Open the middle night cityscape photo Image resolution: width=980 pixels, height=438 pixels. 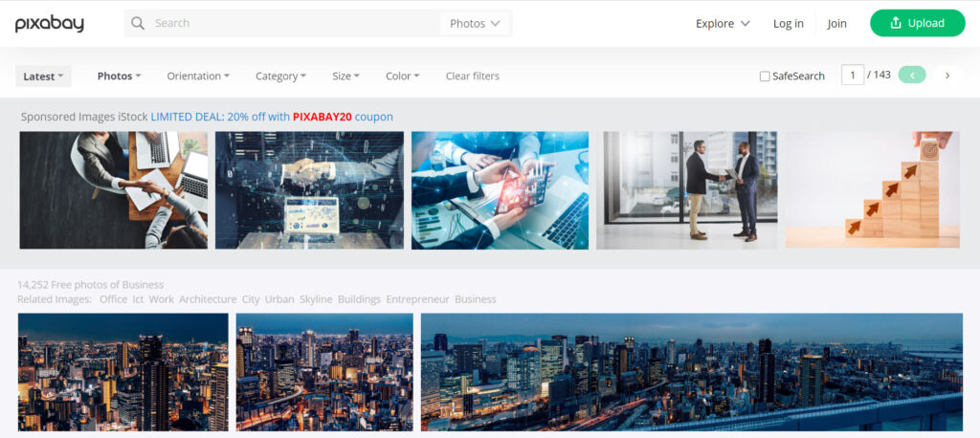324,372
